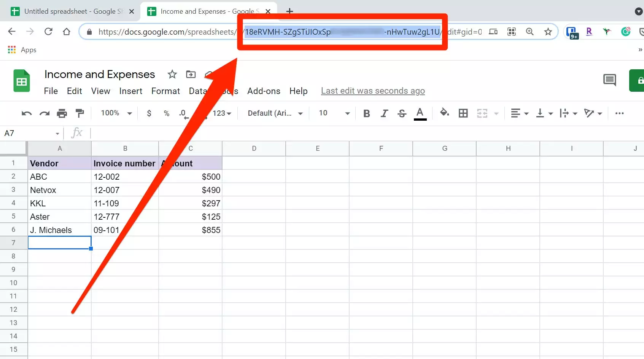Click the Move to folder icon
This screenshot has height=359, width=644.
click(191, 74)
